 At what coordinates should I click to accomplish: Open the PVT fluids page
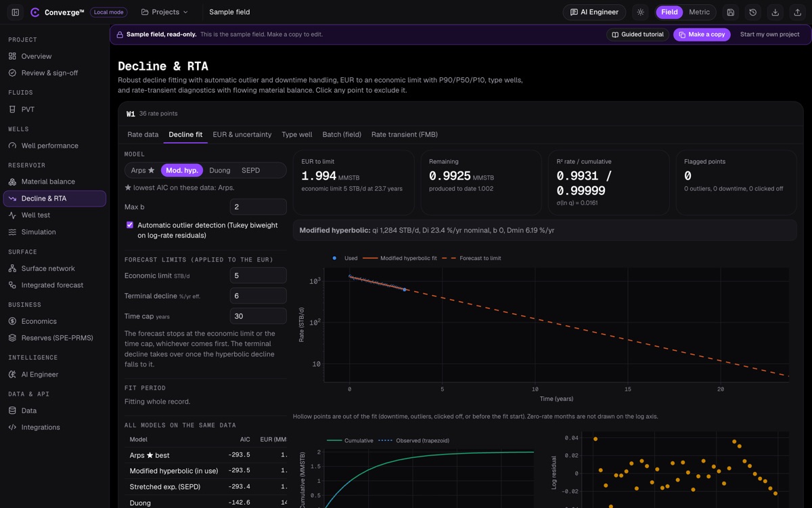tap(54, 109)
